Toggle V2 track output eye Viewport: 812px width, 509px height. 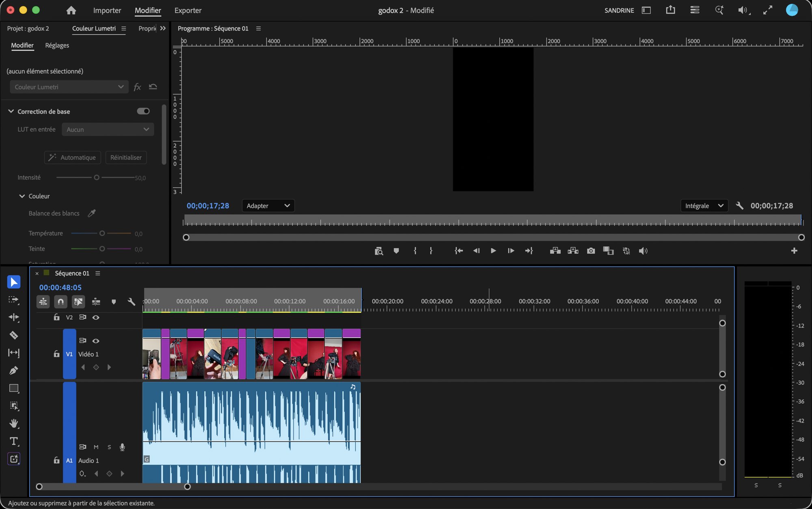(x=96, y=318)
